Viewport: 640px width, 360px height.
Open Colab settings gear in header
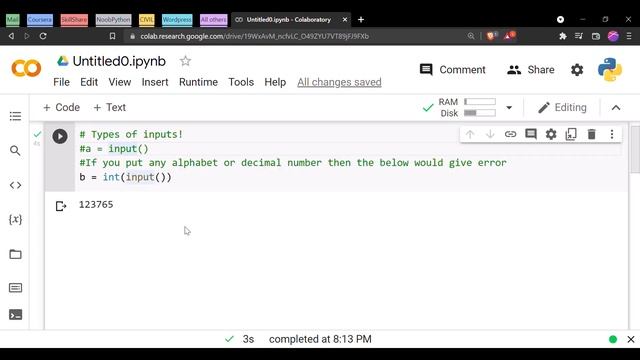[x=577, y=70]
